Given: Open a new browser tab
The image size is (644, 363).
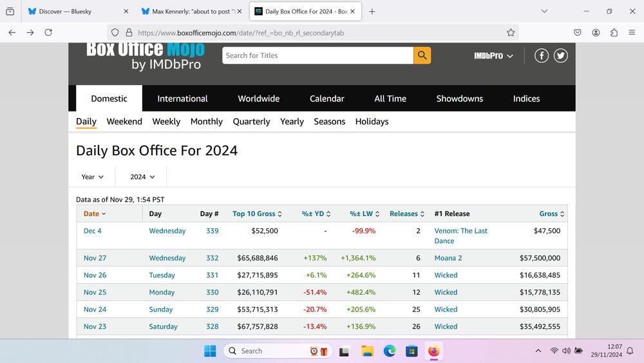Looking at the screenshot, I should pos(372,12).
